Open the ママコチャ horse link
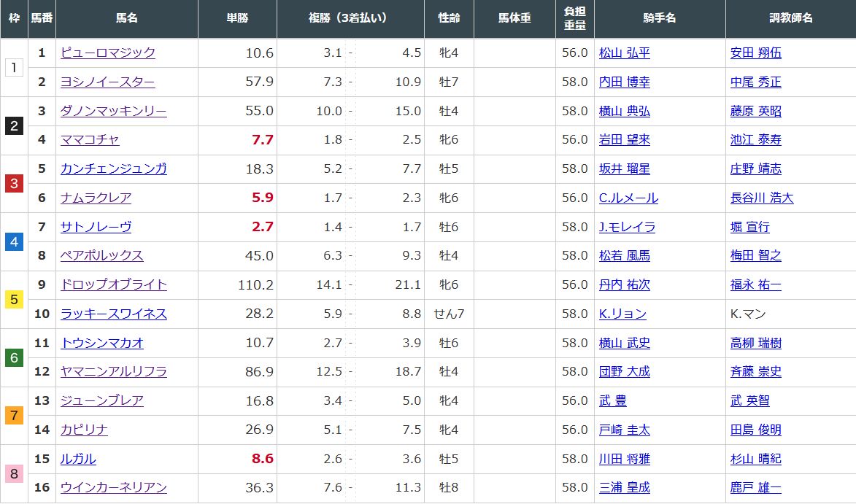856x504 pixels. tap(90, 139)
